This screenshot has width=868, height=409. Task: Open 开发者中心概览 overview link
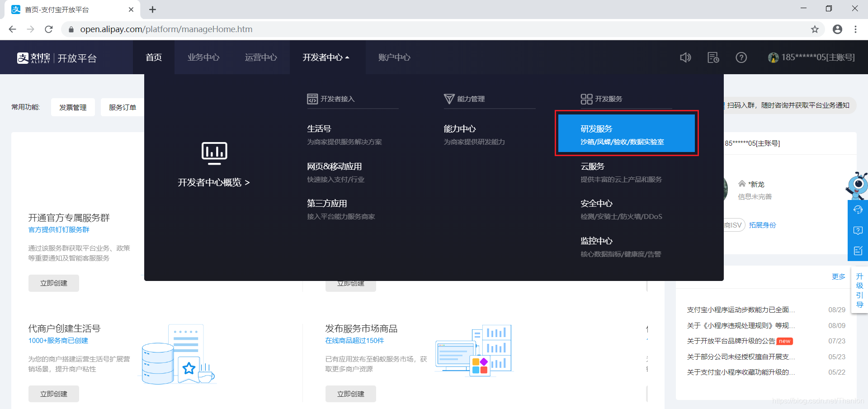pyautogui.click(x=213, y=182)
